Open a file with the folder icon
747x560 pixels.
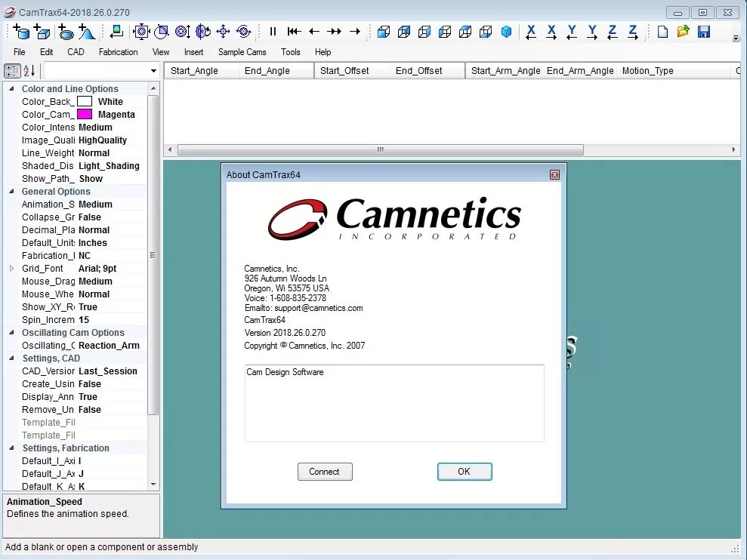pos(683,32)
